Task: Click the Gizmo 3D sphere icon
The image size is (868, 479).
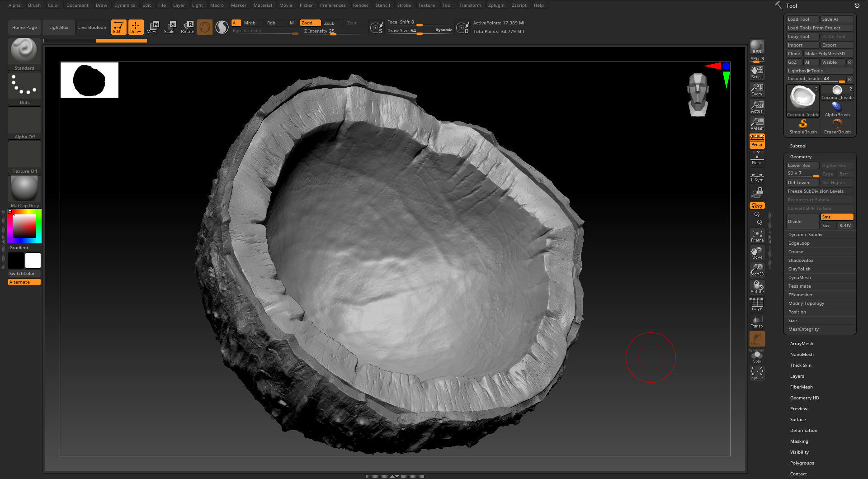Action: click(205, 27)
